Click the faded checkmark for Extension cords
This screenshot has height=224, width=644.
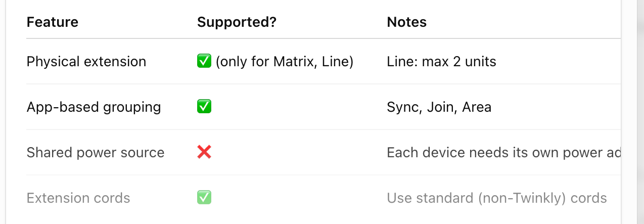[204, 198]
